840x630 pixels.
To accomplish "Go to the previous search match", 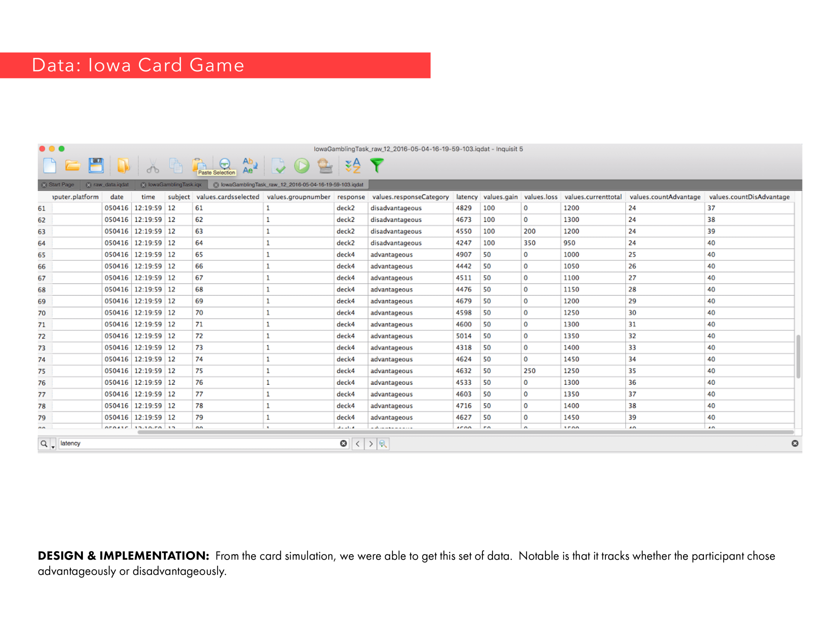I will click(358, 444).
